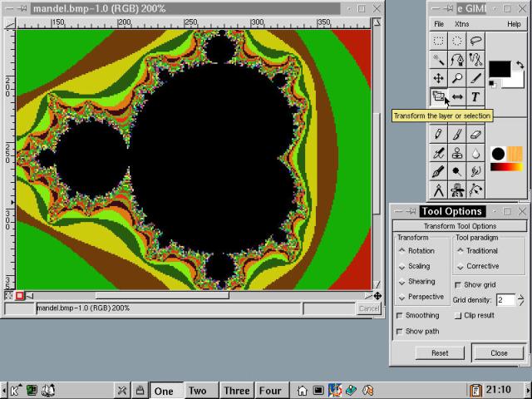The height and width of the screenshot is (399, 532).
Task: Select the Rectangle Select tool
Action: click(439, 40)
